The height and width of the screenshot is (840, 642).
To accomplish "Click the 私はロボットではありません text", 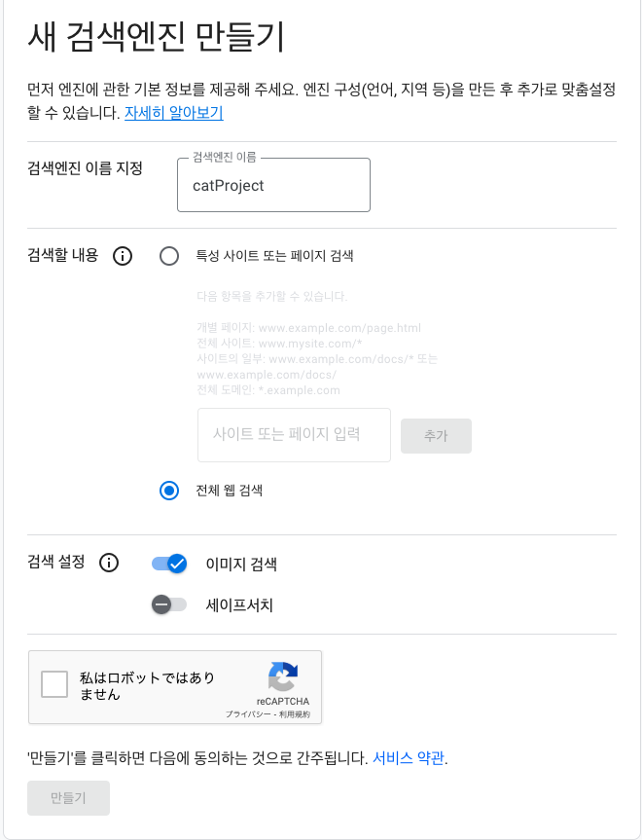I will click(x=147, y=686).
